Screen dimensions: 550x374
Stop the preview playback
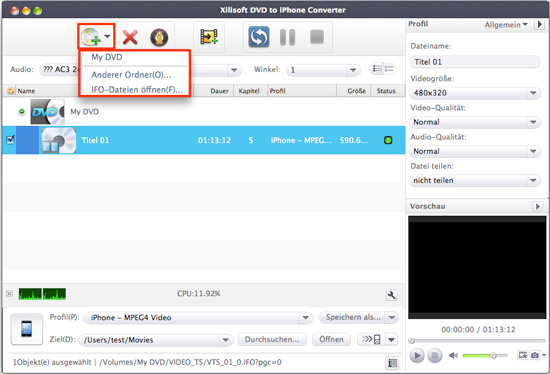tap(434, 356)
